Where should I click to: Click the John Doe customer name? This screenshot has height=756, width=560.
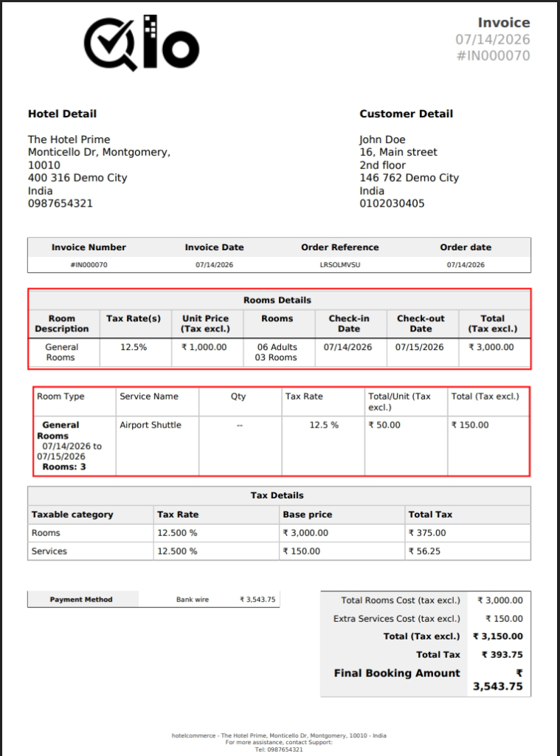(382, 140)
